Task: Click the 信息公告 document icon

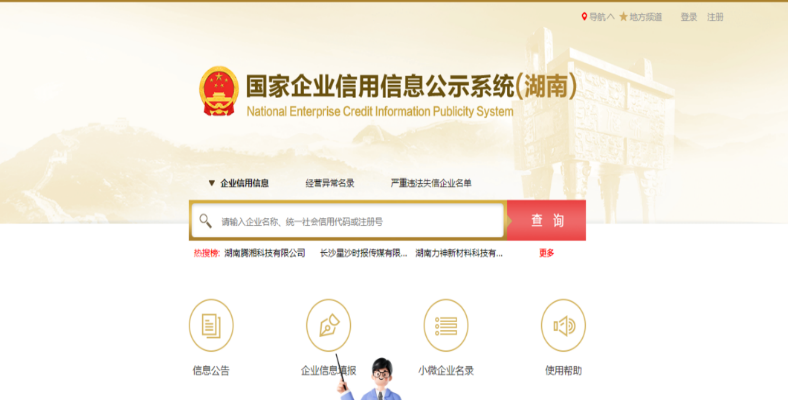Action: click(211, 325)
